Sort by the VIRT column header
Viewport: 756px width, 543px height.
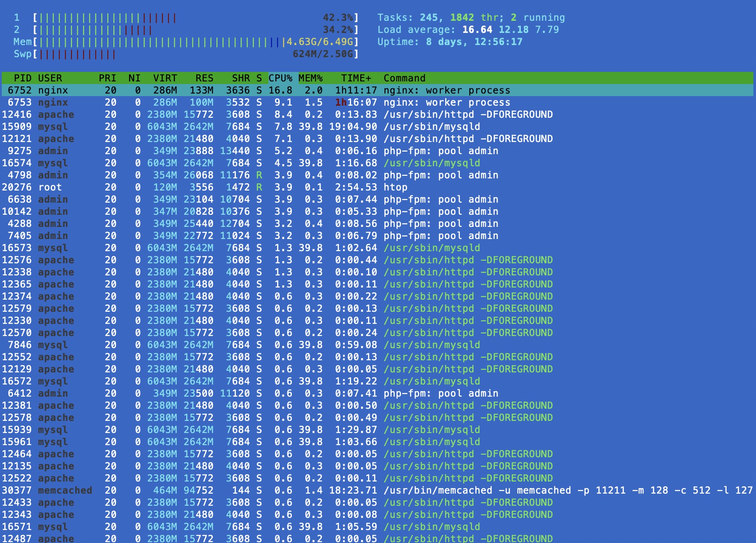165,78
